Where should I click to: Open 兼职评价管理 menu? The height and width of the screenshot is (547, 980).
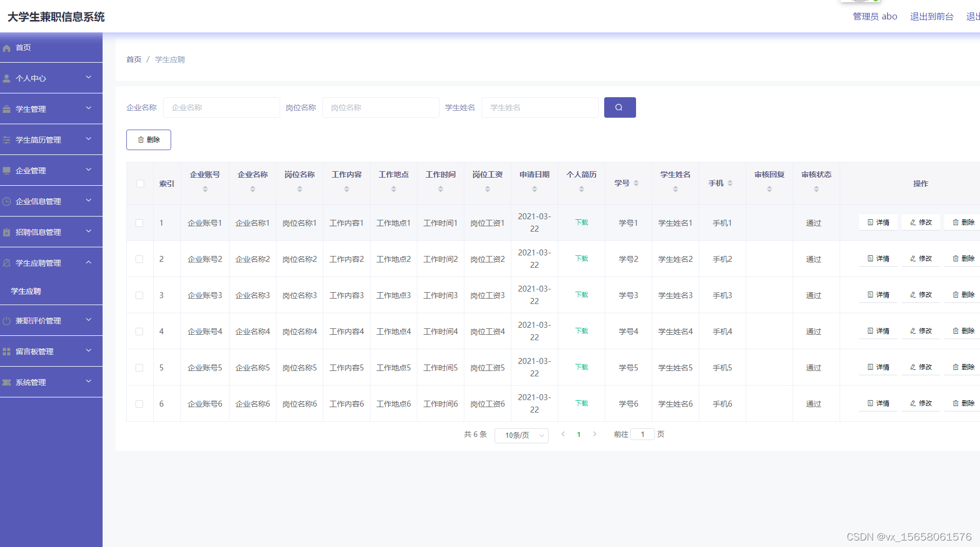(x=51, y=321)
